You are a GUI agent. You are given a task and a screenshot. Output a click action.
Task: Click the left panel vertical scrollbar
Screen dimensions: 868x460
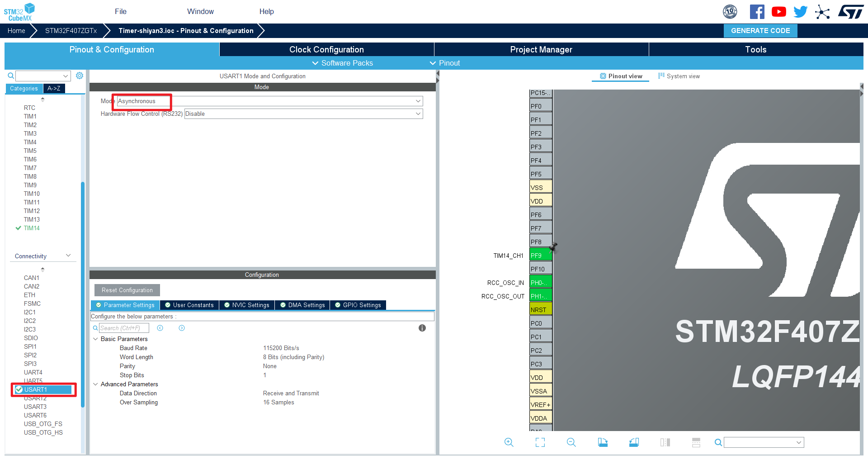tap(83, 294)
